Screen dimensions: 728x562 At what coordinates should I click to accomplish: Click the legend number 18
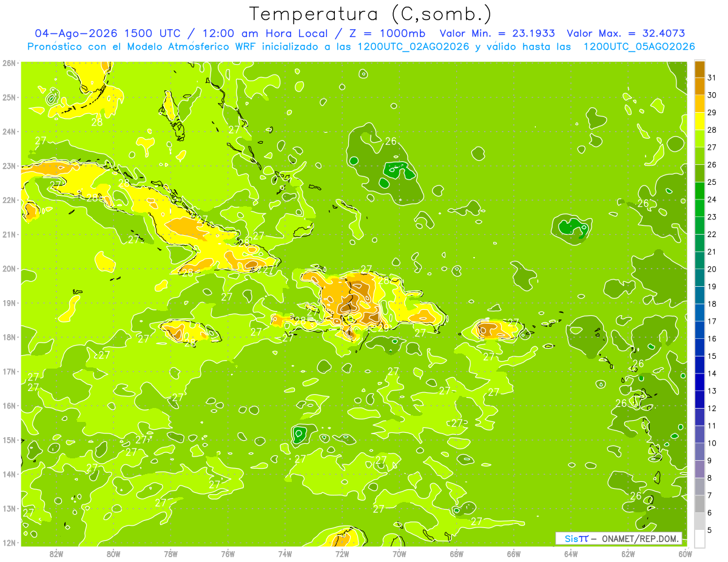712,304
